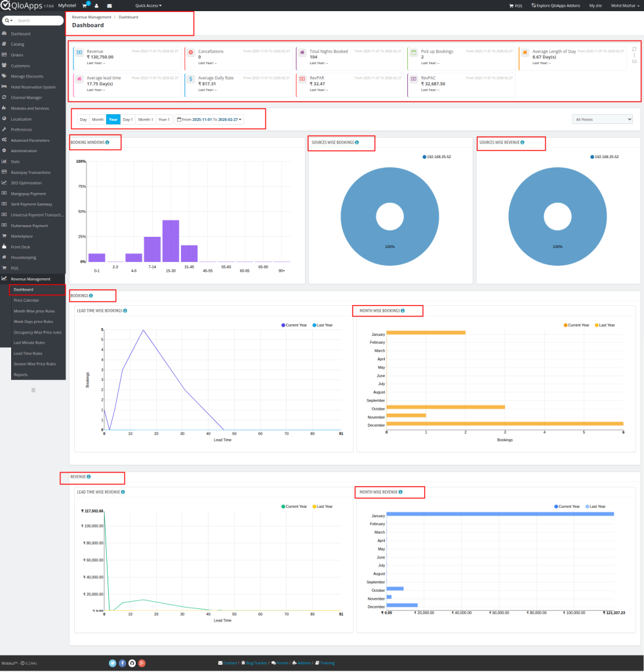Toggle Last Year legend in Lead Time Wise Revenue
Viewport: 644px width, 672px height.
[322, 507]
